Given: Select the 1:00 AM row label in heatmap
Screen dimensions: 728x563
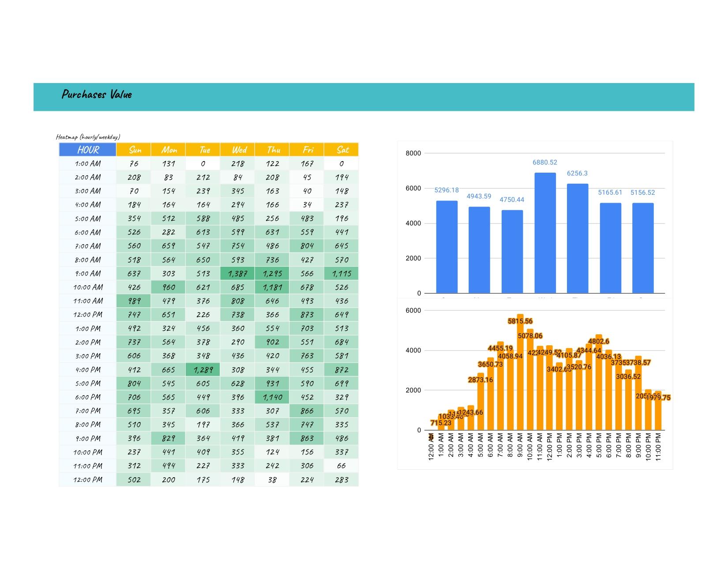Looking at the screenshot, I should point(88,163).
